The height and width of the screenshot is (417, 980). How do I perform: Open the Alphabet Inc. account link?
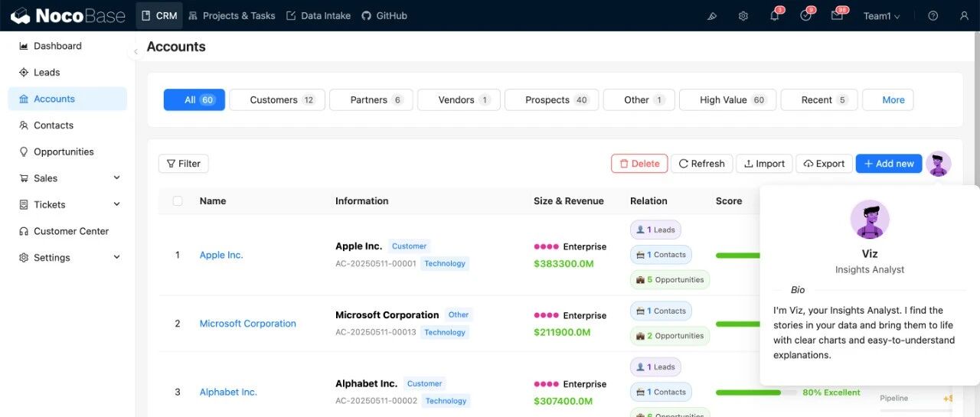tap(228, 392)
